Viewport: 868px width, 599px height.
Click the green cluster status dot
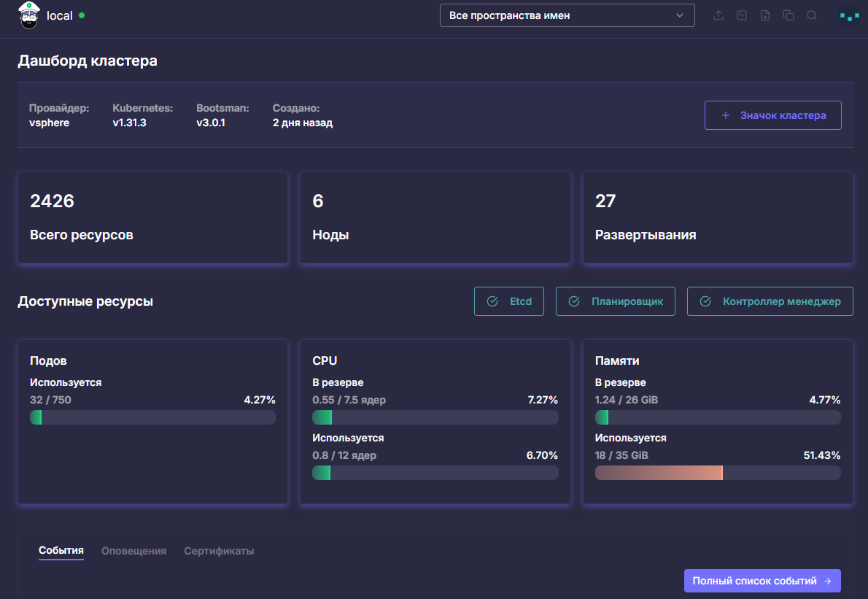[x=82, y=15]
